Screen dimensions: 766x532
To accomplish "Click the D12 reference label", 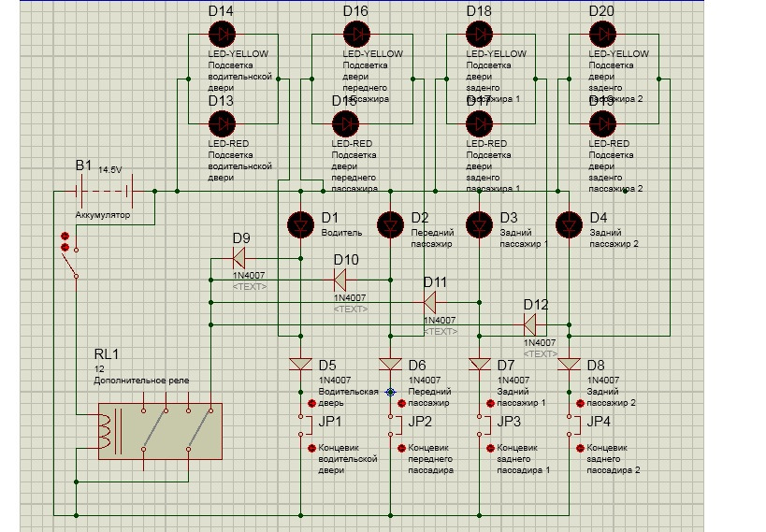I will 536,305.
